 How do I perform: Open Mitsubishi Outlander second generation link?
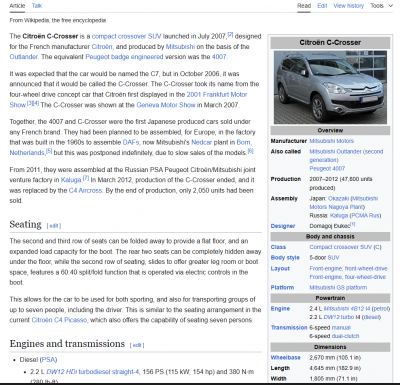click(x=346, y=156)
